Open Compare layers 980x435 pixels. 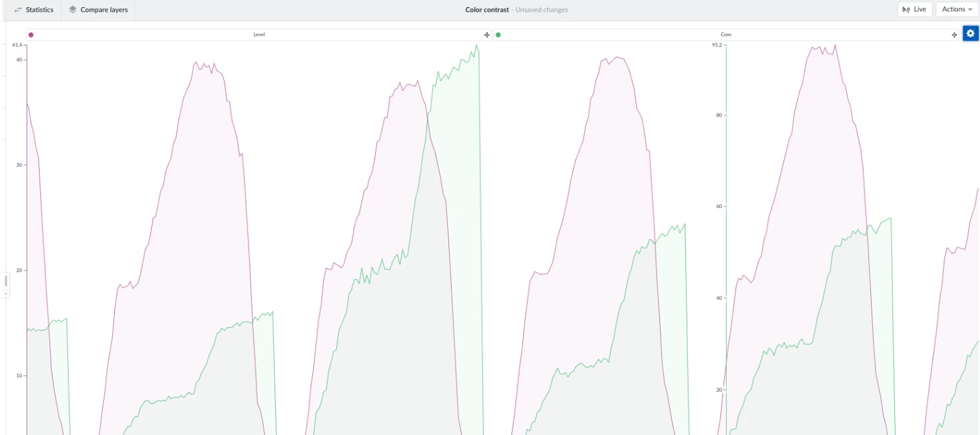(x=103, y=9)
